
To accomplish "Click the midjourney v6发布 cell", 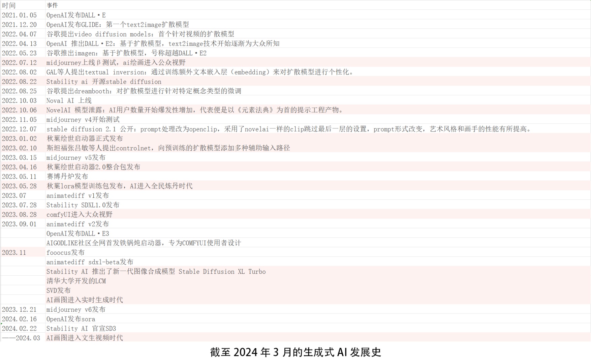I will pyautogui.click(x=318, y=309).
